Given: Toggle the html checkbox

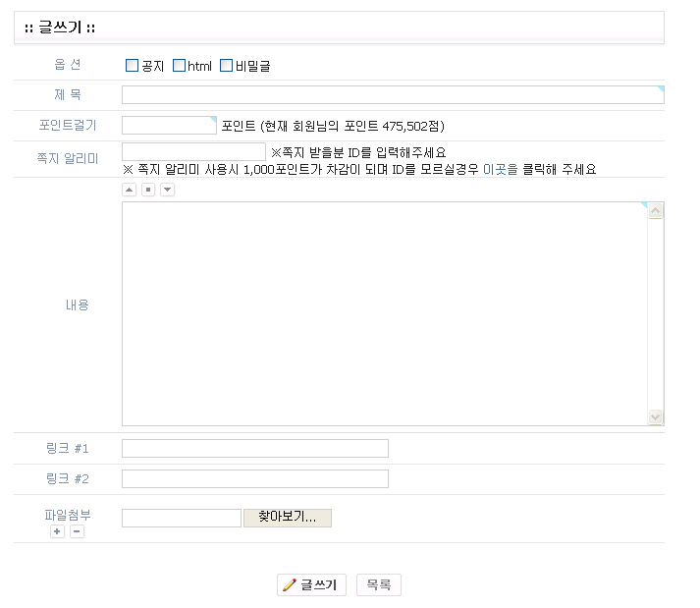Looking at the screenshot, I should point(179,66).
